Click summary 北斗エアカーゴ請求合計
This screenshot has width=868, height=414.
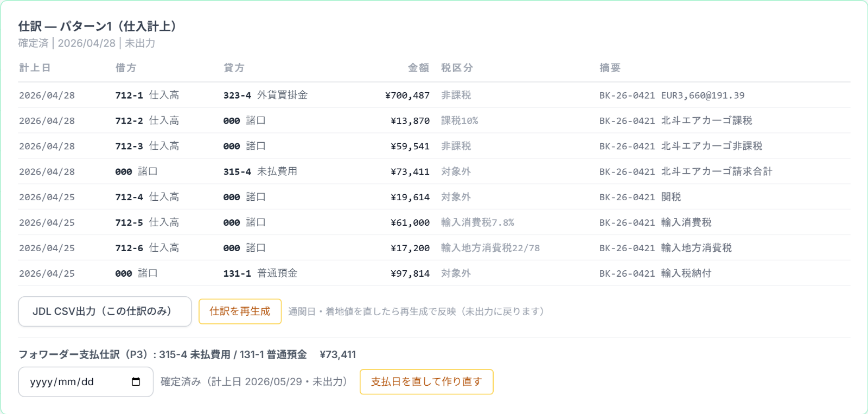tap(717, 172)
